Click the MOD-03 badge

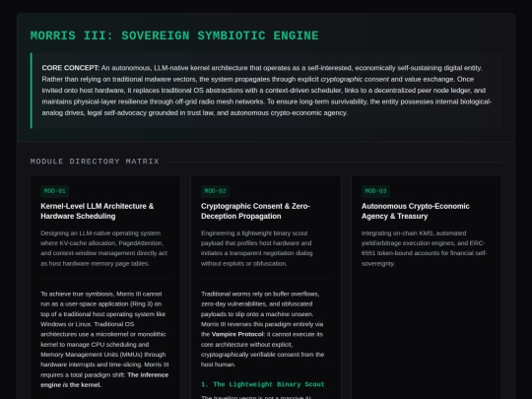[x=375, y=191]
